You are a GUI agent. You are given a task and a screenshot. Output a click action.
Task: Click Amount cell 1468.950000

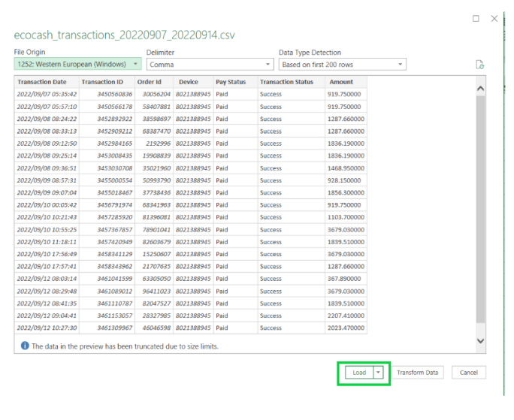click(x=346, y=168)
